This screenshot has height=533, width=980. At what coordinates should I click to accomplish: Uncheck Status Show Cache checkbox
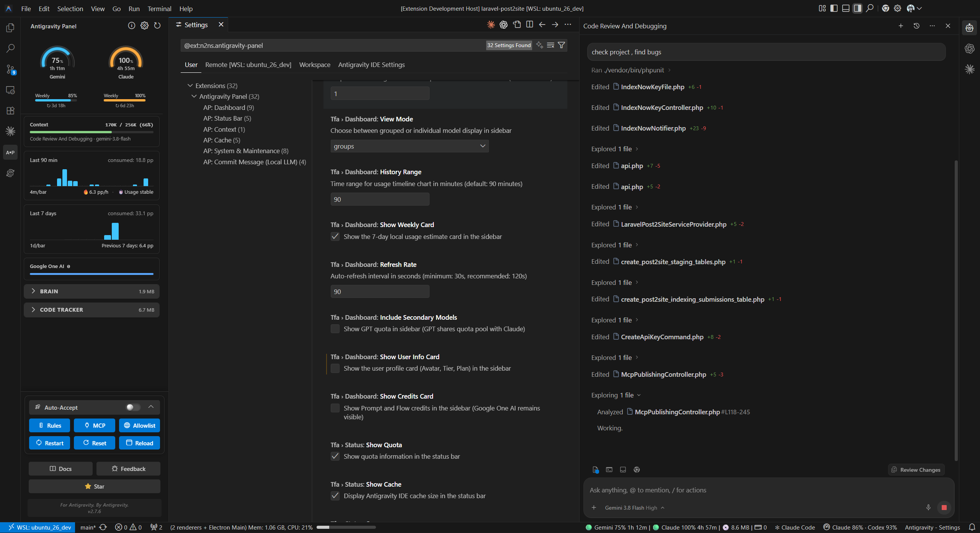[x=335, y=496]
